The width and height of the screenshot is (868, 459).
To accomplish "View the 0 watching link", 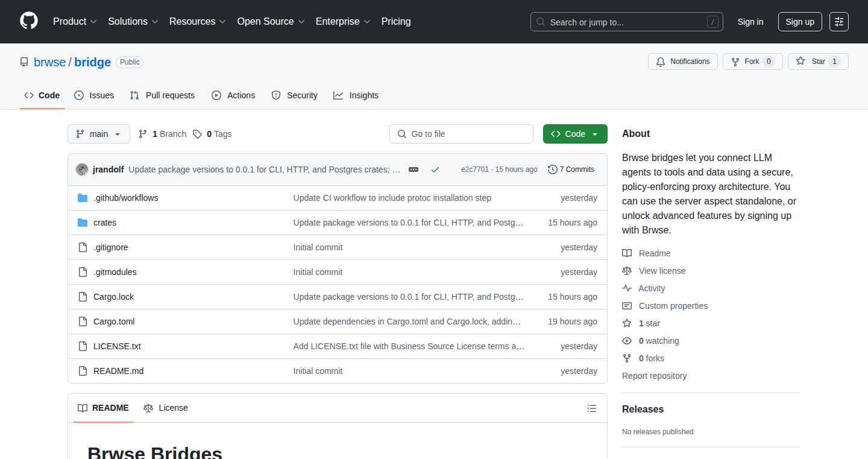I will click(651, 341).
